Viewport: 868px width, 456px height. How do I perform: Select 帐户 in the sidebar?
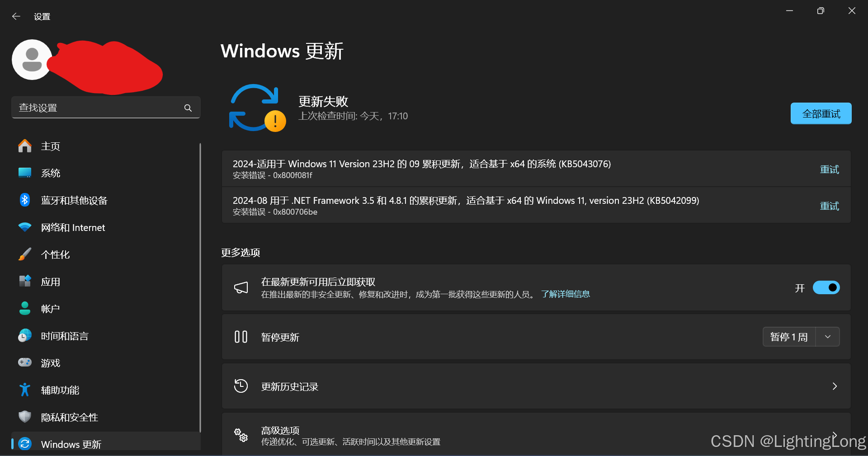pos(106,309)
